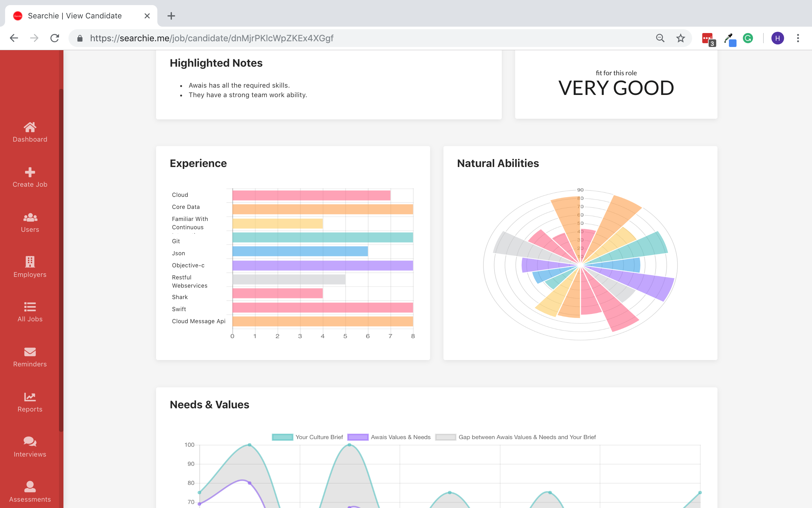Viewport: 812px width, 508px height.
Task: Open the Reminders envelope icon
Action: (x=30, y=352)
